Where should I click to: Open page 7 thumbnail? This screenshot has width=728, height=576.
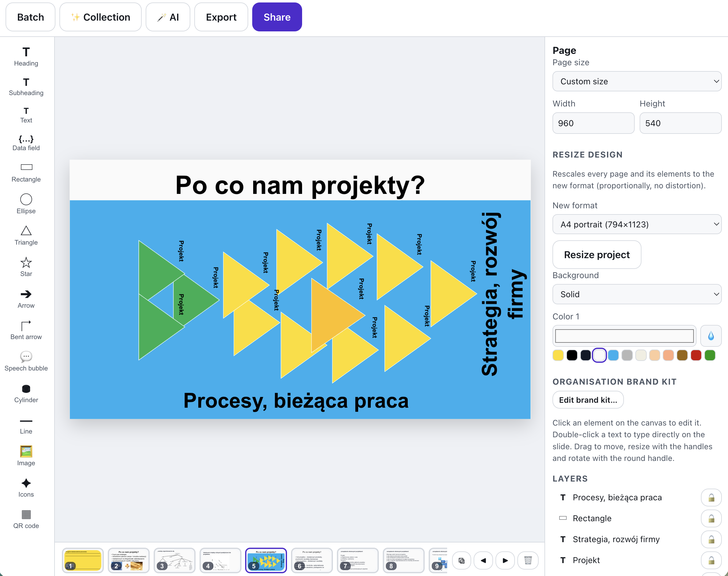pos(358,561)
